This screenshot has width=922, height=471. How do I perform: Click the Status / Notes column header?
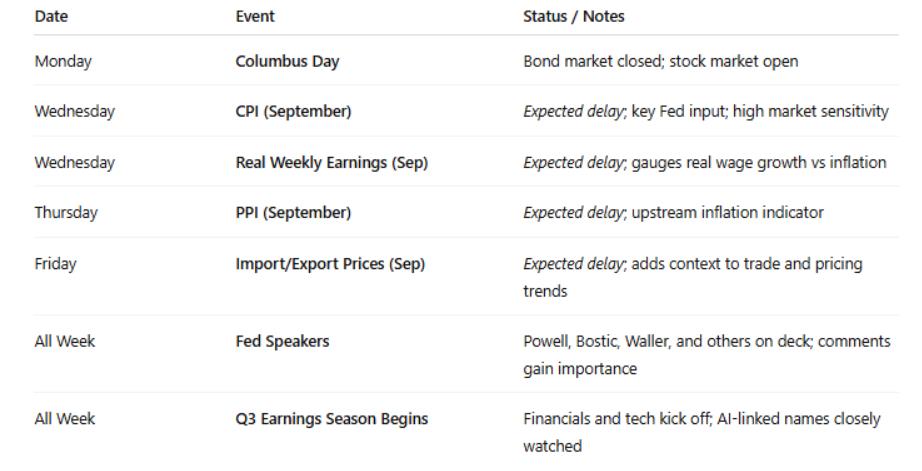pos(574,17)
